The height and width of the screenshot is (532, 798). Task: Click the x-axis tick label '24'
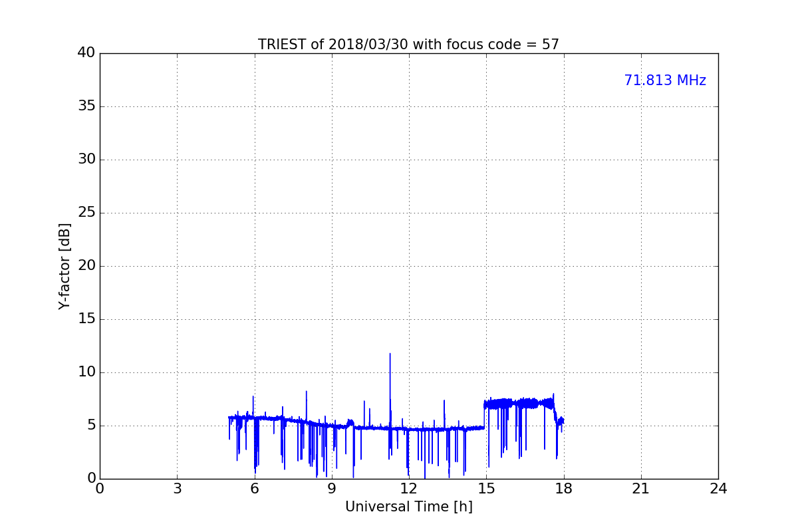pyautogui.click(x=718, y=489)
